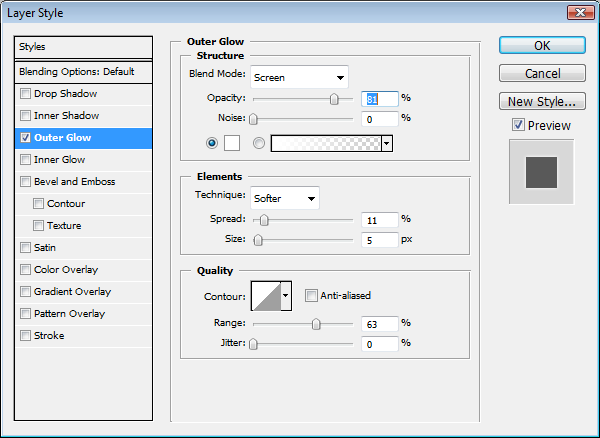The height and width of the screenshot is (438, 600).
Task: Enable the Stroke checkbox
Action: (x=25, y=335)
